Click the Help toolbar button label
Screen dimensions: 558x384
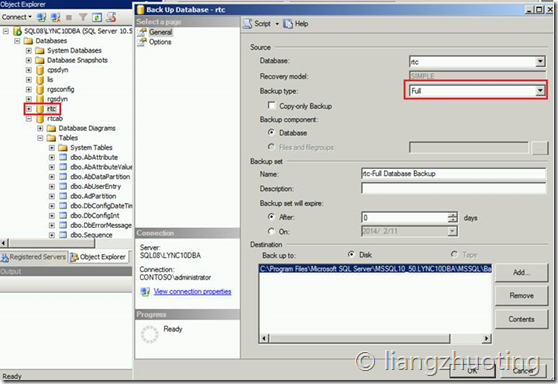301,24
